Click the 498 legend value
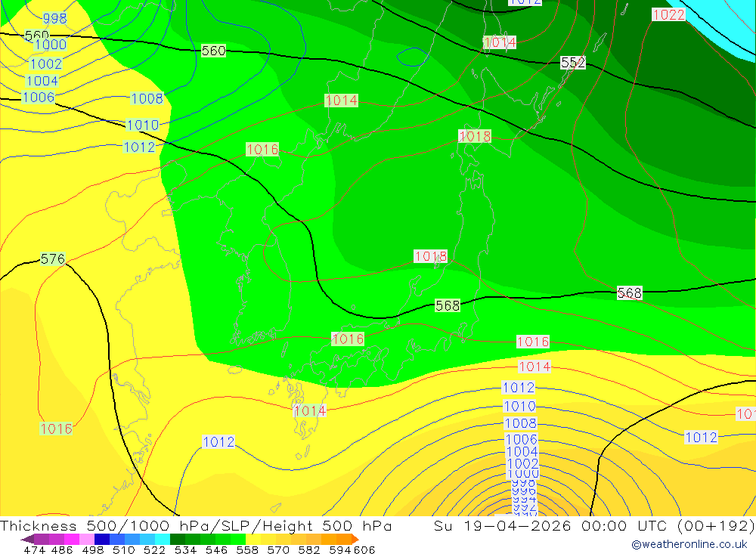This screenshot has width=756, height=554. pos(93,550)
